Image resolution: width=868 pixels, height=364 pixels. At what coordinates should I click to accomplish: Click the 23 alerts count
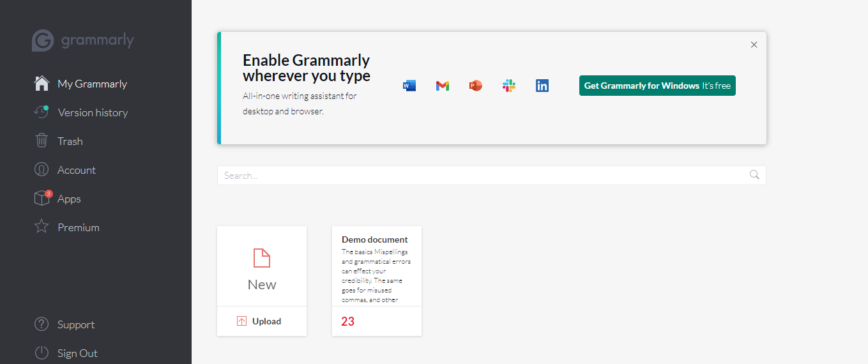click(347, 321)
